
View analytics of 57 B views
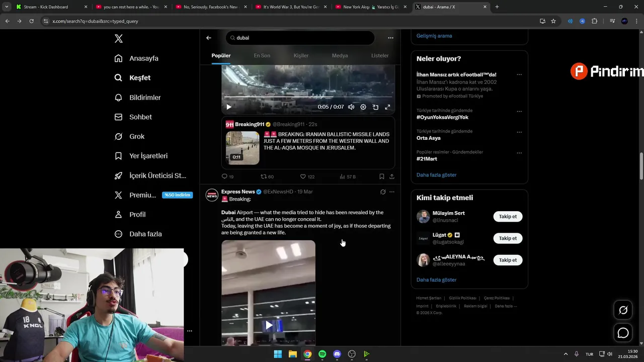tap(348, 176)
